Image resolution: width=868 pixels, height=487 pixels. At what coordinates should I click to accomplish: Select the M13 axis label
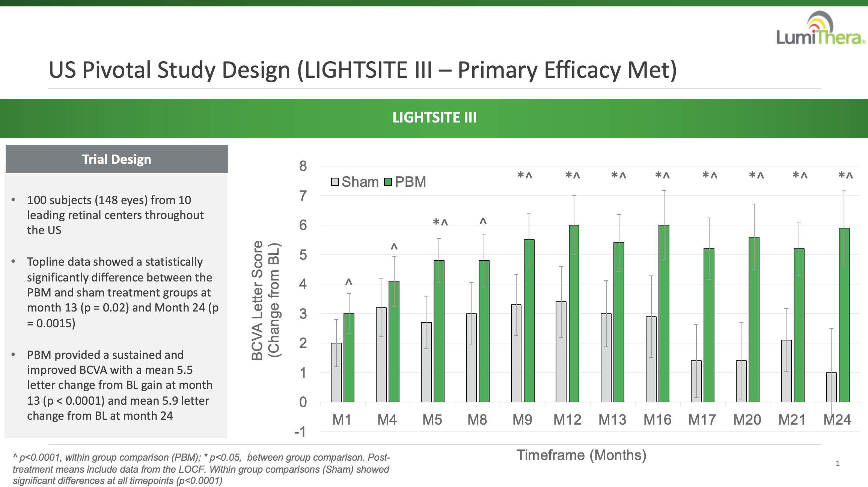pyautogui.click(x=612, y=420)
